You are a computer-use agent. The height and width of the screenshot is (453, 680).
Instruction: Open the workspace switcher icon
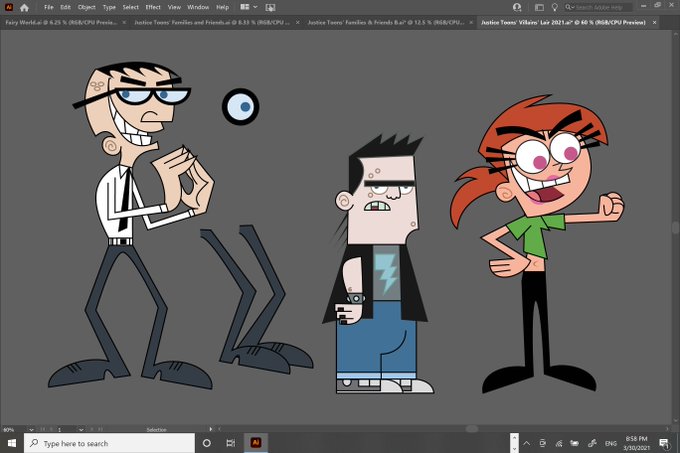coord(539,7)
